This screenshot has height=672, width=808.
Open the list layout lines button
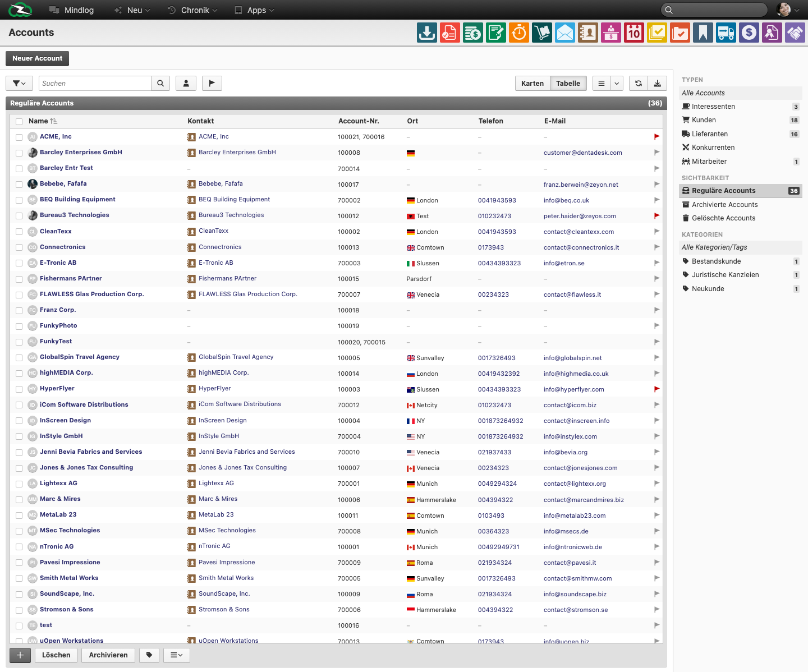pyautogui.click(x=602, y=83)
